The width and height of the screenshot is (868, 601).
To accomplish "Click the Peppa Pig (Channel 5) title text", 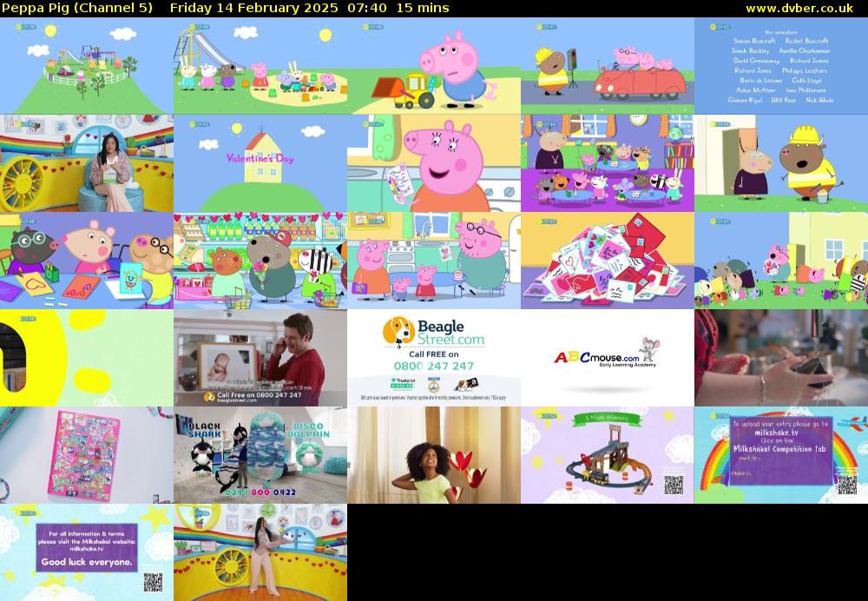I will click(78, 8).
